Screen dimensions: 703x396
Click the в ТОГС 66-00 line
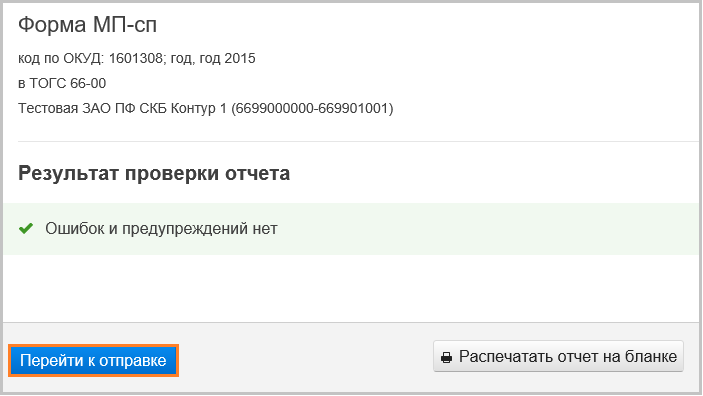62,83
